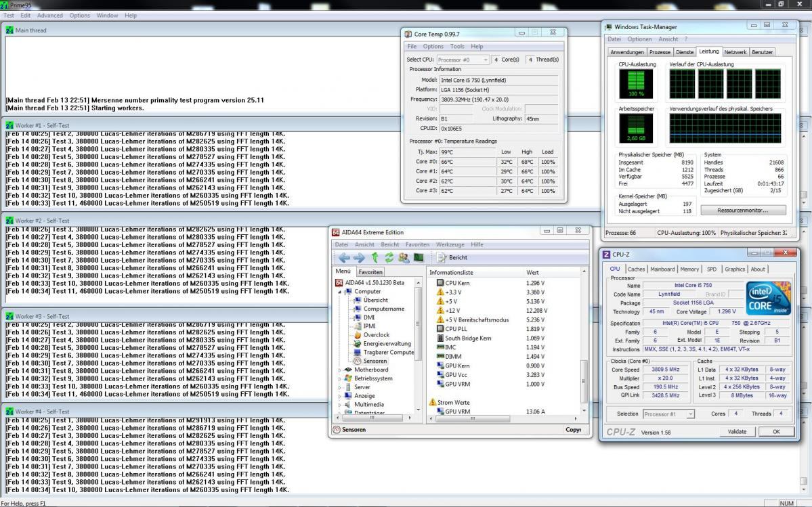This screenshot has height=507, width=812.
Task: Click the Bericht label in AIDA64 toolbar
Action: point(458,257)
